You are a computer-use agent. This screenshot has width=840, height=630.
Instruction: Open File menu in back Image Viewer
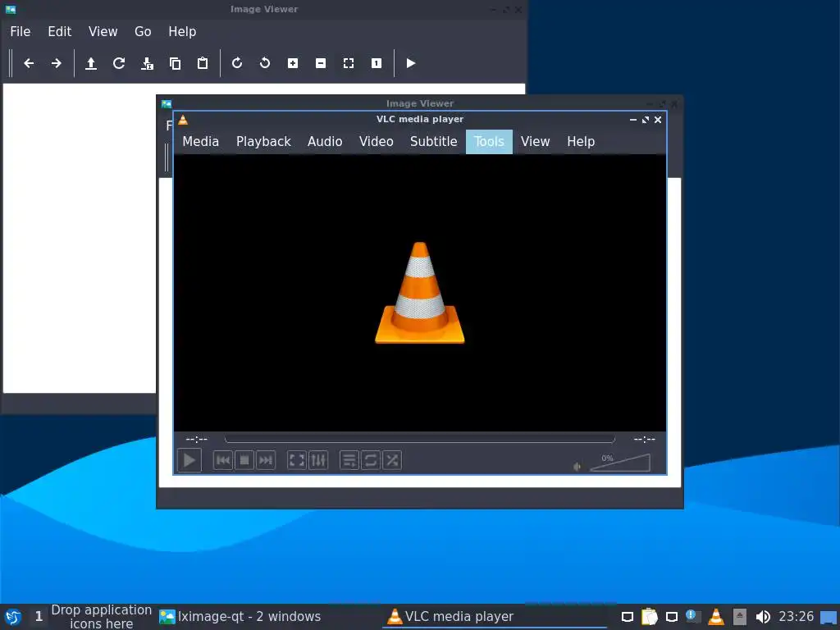coord(21,32)
